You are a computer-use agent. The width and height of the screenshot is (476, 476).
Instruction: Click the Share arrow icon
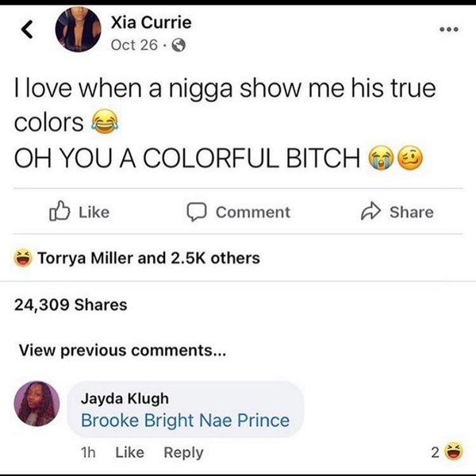pos(370,211)
